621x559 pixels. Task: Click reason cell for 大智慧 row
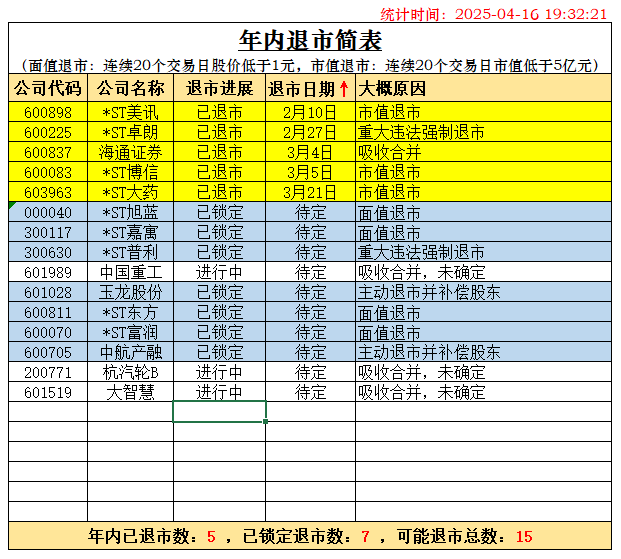483,392
